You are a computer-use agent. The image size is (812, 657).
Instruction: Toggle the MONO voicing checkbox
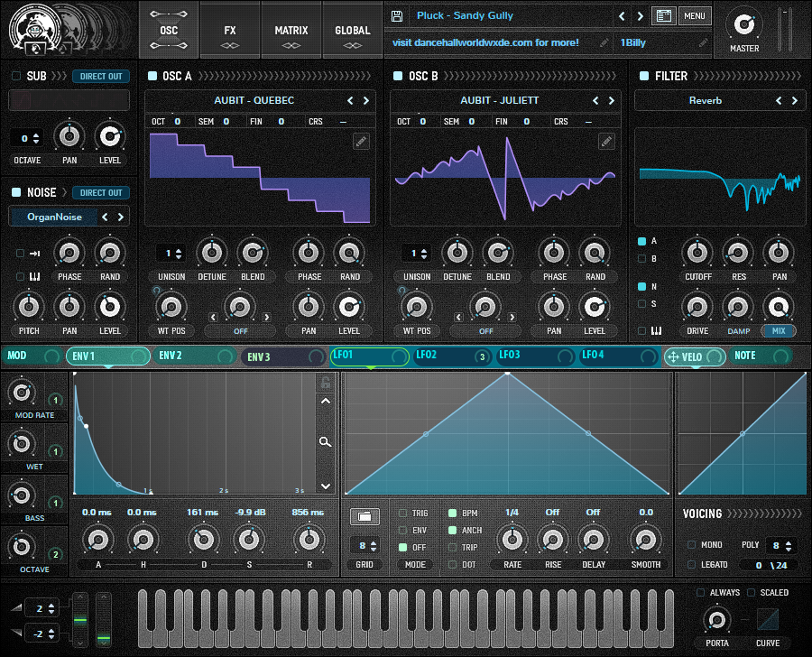(691, 545)
